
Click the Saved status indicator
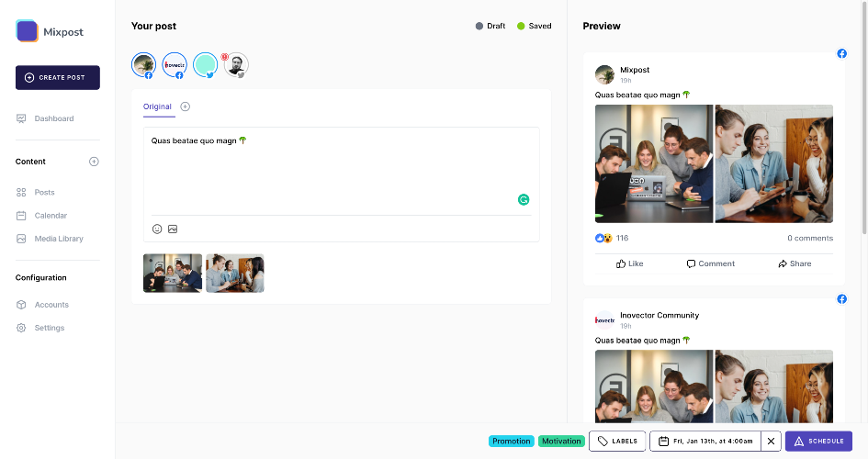(535, 26)
